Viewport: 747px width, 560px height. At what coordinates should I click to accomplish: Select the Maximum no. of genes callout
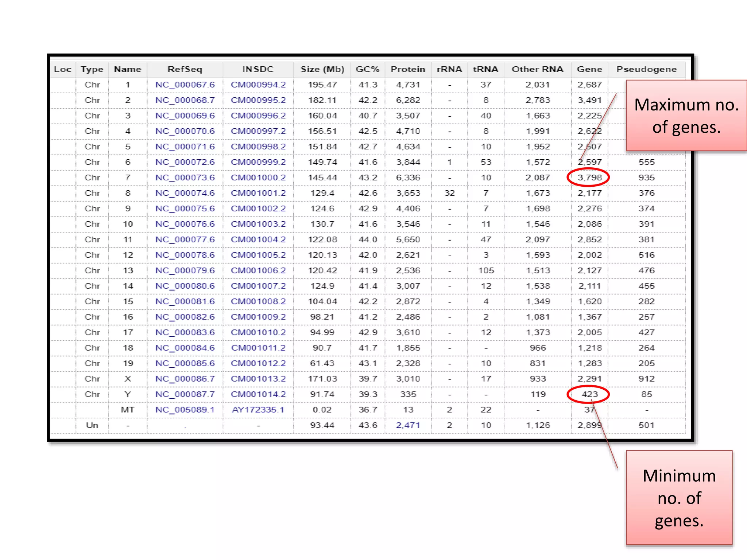pos(686,116)
